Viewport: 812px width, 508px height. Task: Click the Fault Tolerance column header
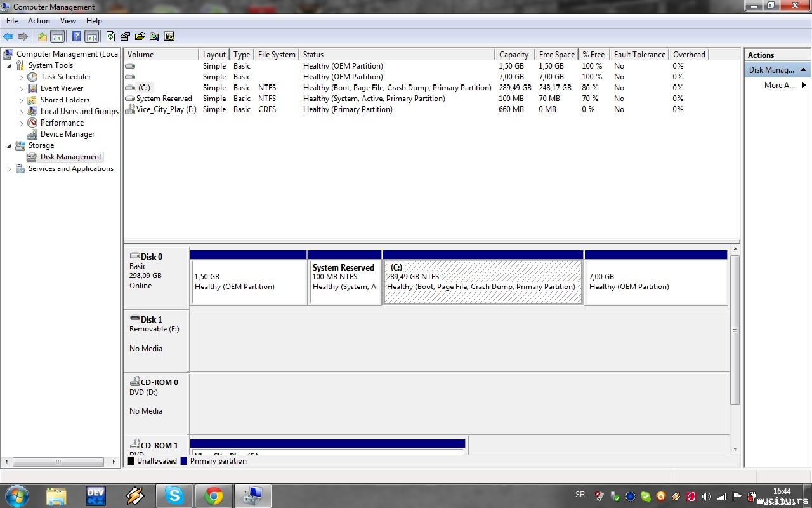[x=639, y=55]
